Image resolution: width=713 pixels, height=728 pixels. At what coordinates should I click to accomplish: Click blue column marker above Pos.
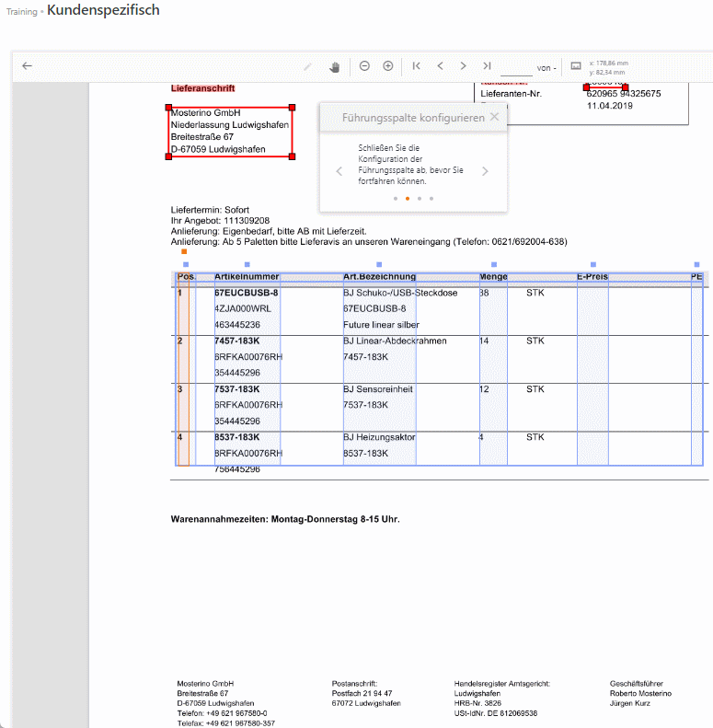[186, 265]
